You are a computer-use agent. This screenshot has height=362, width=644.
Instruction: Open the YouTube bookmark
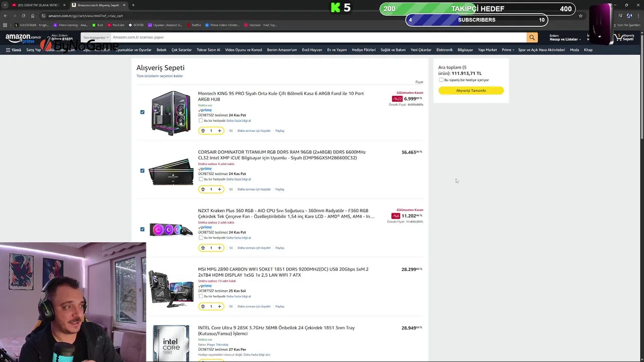pos(116,25)
